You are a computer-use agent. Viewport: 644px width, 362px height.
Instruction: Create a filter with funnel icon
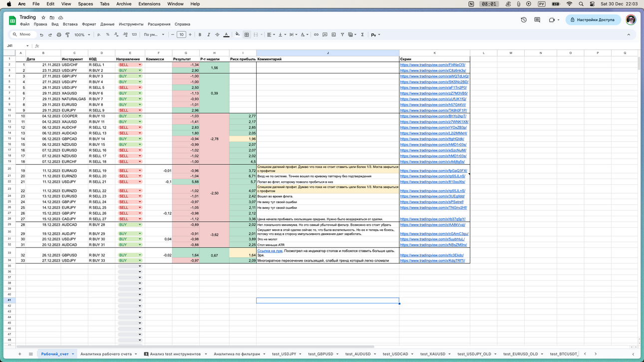[342, 35]
